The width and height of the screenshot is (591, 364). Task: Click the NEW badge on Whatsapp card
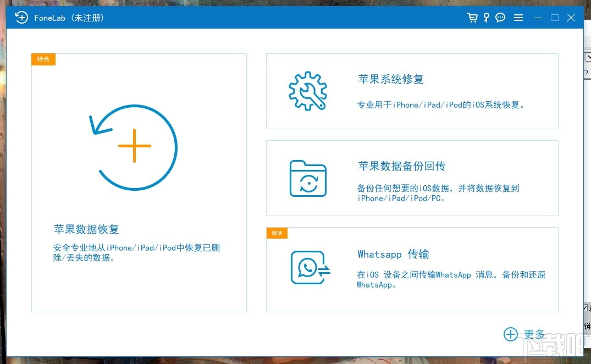pyautogui.click(x=277, y=233)
